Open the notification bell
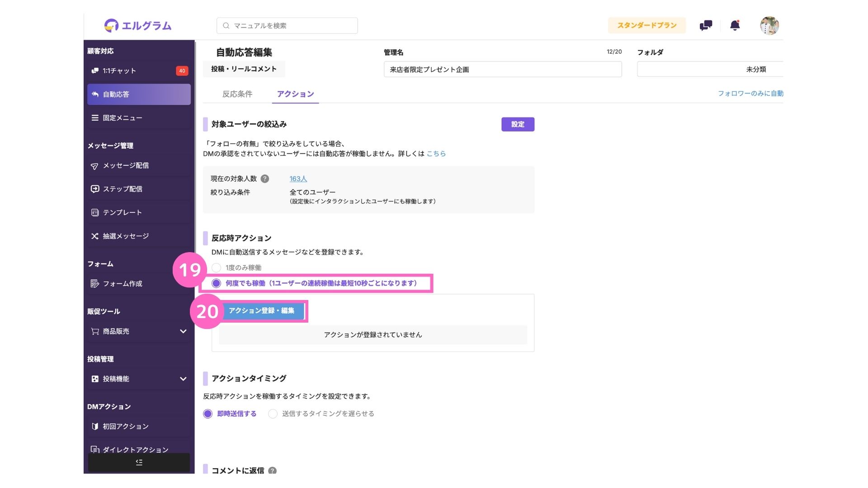The width and height of the screenshot is (868, 488). pyautogui.click(x=735, y=25)
